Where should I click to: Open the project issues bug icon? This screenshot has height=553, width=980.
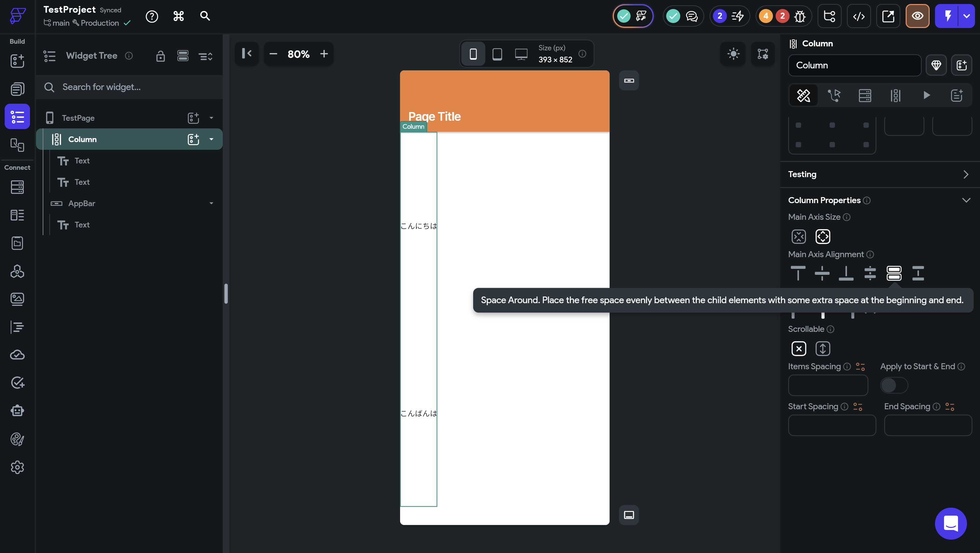point(800,16)
